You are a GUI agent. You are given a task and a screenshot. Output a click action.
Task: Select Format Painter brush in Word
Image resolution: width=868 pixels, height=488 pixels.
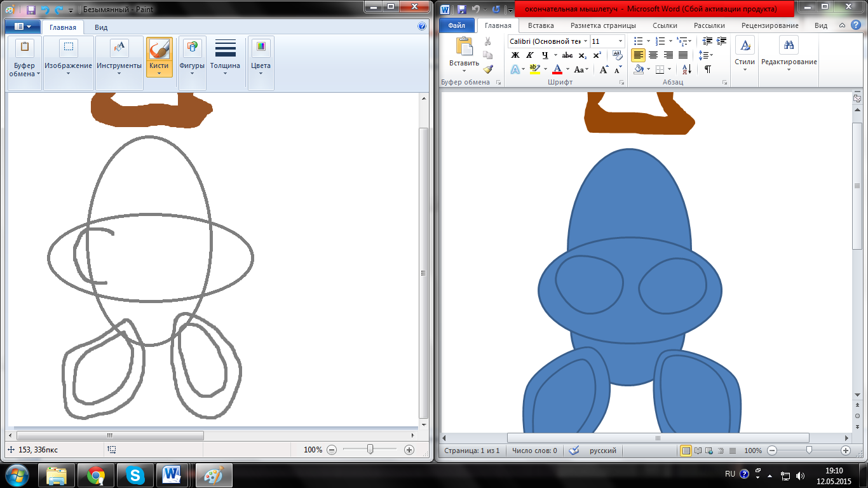pos(488,69)
